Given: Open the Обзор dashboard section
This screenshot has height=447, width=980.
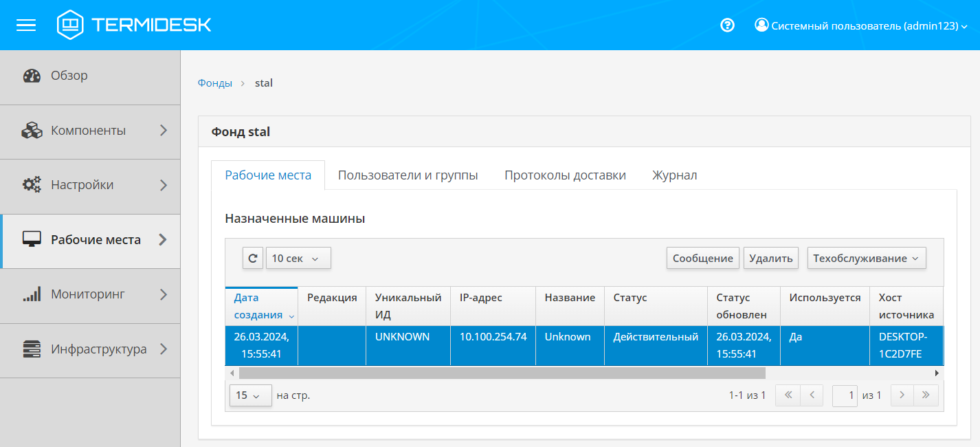Looking at the screenshot, I should pos(69,76).
